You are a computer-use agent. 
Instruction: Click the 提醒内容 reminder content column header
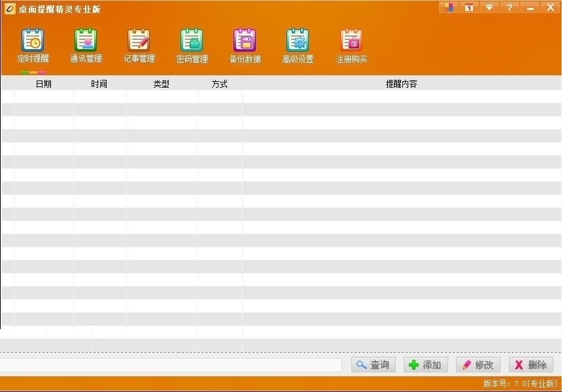pos(401,84)
